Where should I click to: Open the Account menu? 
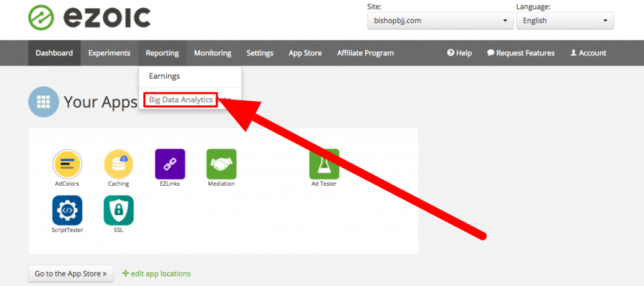588,53
